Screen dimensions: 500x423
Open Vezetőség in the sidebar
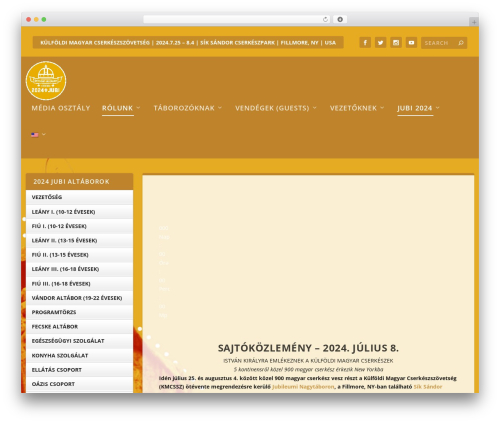[x=79, y=197]
